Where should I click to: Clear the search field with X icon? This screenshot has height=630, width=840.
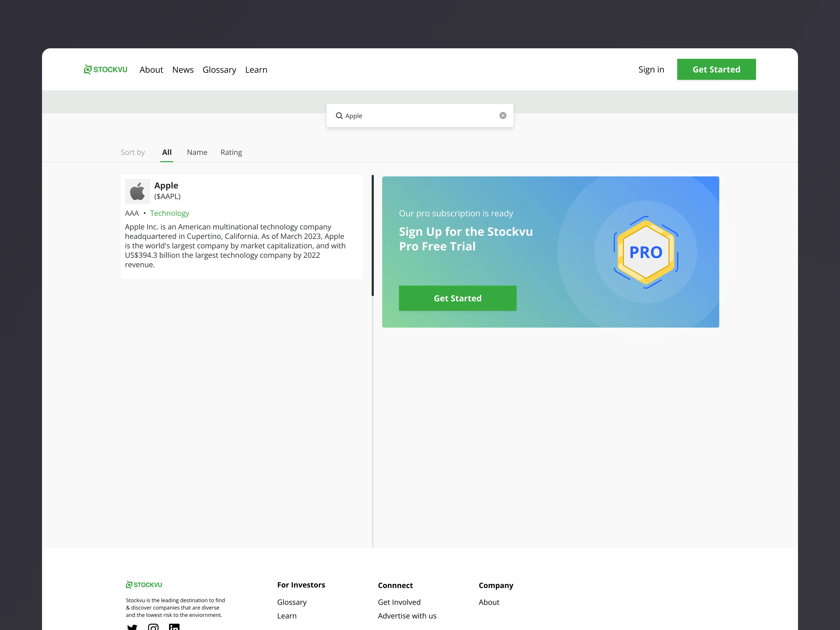click(502, 115)
